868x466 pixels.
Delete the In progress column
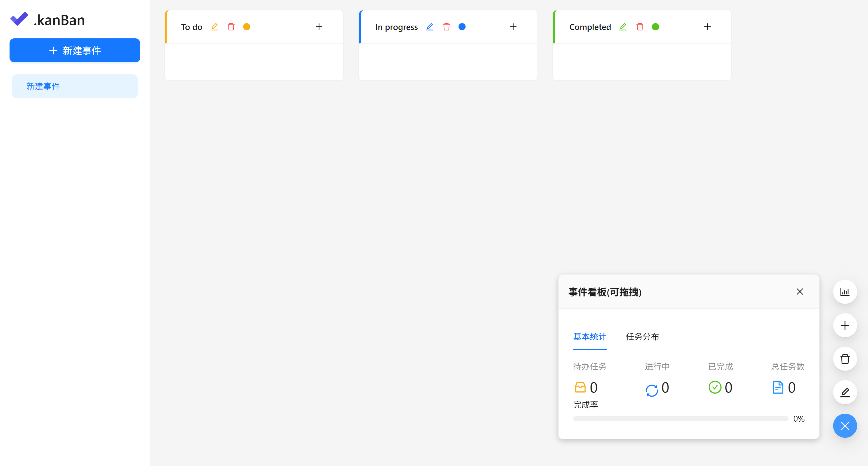click(x=447, y=27)
